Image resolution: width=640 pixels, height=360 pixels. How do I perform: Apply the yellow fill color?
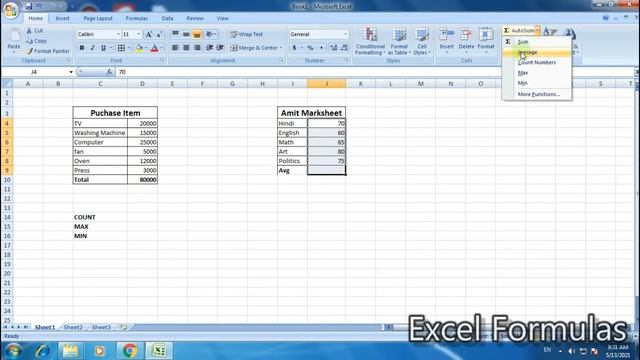pos(139,48)
